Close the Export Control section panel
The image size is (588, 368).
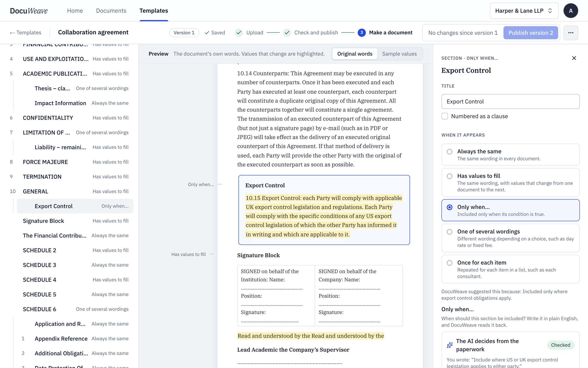click(x=574, y=58)
